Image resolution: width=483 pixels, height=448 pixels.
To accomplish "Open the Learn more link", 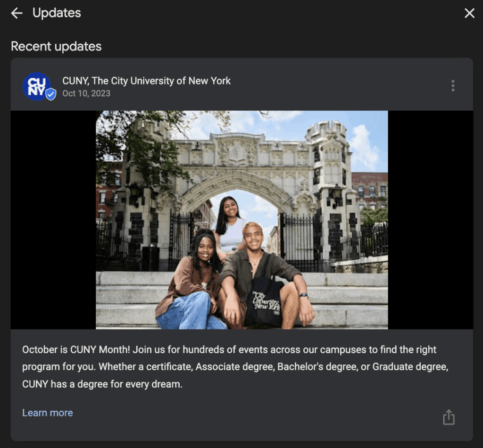I will point(47,412).
